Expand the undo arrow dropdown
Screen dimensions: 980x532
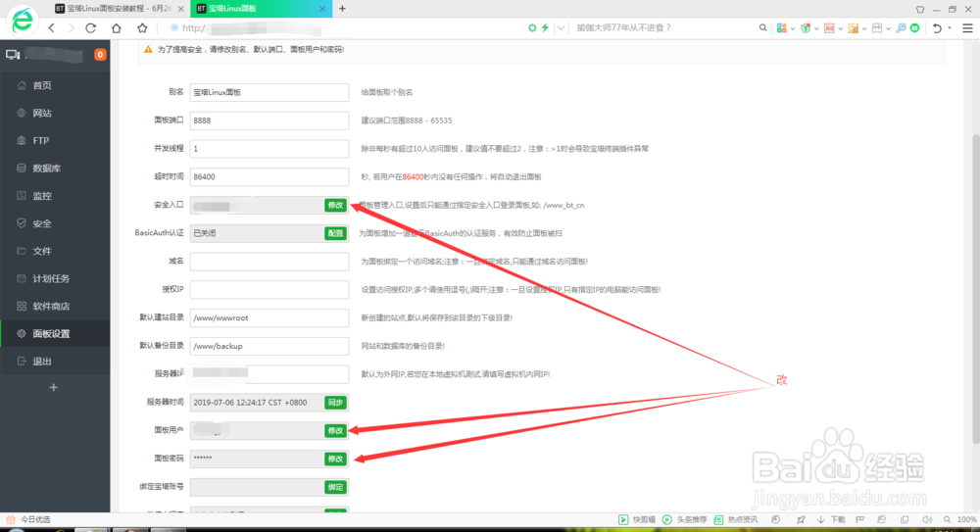tap(950, 28)
